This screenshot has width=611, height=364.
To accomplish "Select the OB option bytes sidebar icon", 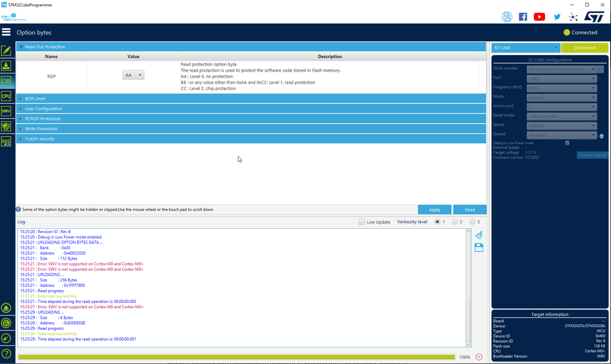I will (6, 81).
